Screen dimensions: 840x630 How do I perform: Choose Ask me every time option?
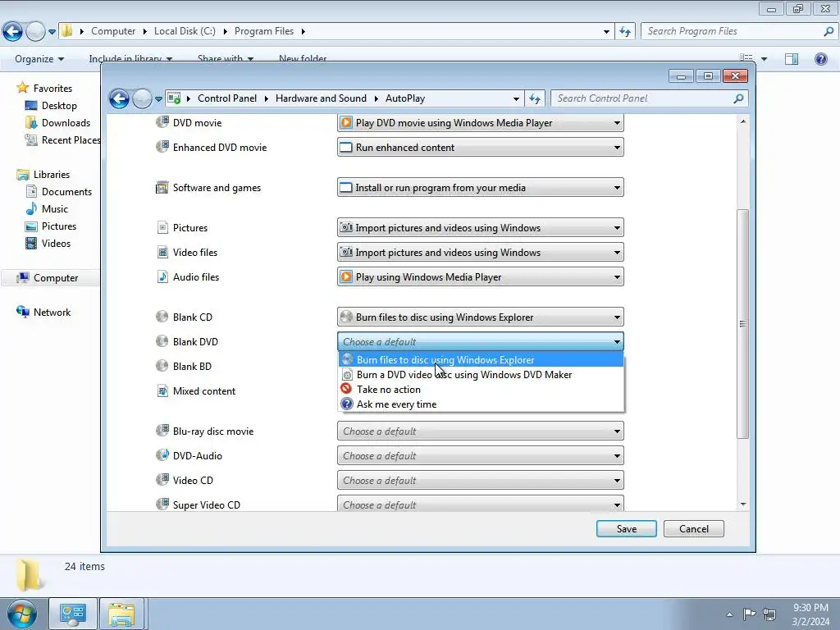[481, 404]
